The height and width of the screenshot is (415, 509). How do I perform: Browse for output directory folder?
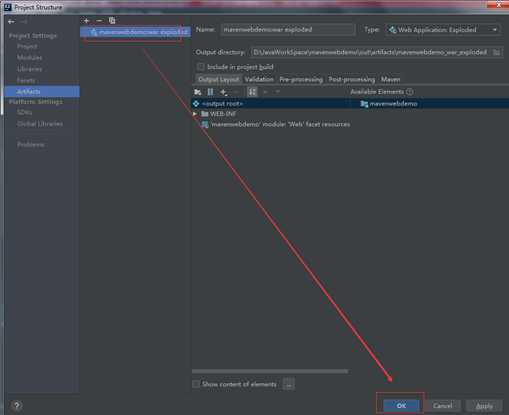(x=496, y=52)
